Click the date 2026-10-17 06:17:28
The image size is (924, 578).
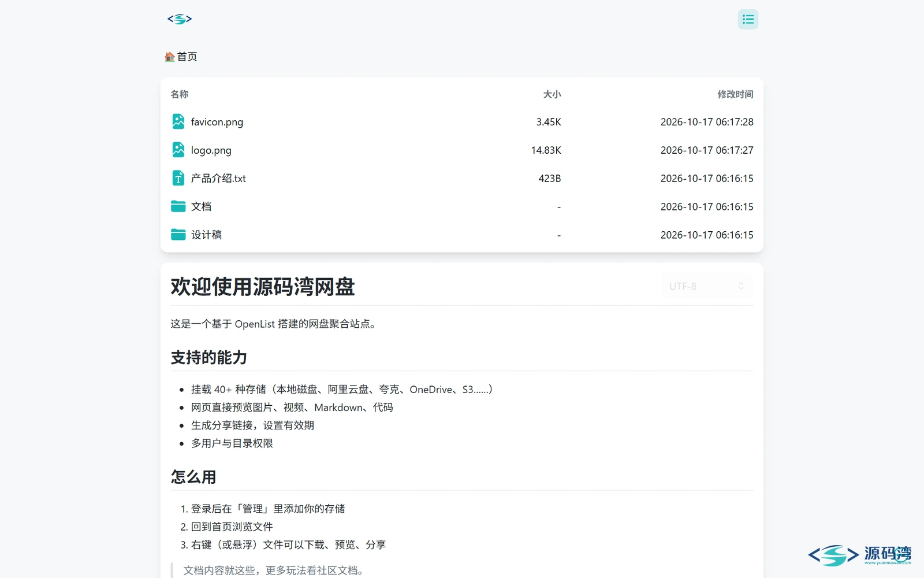[x=707, y=122]
